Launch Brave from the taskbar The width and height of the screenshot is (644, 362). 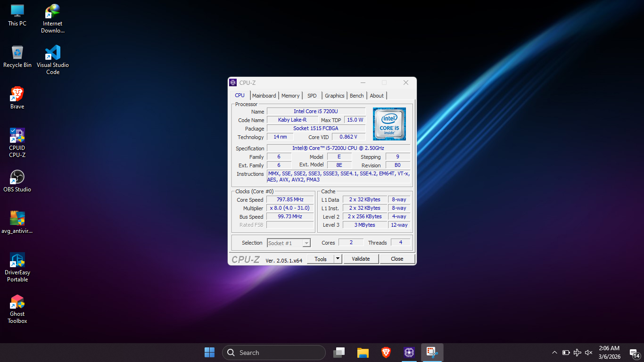coord(386,352)
